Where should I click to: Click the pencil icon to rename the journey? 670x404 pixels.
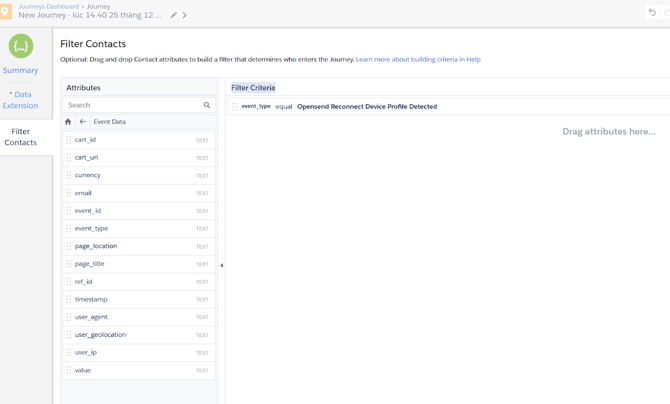point(174,16)
